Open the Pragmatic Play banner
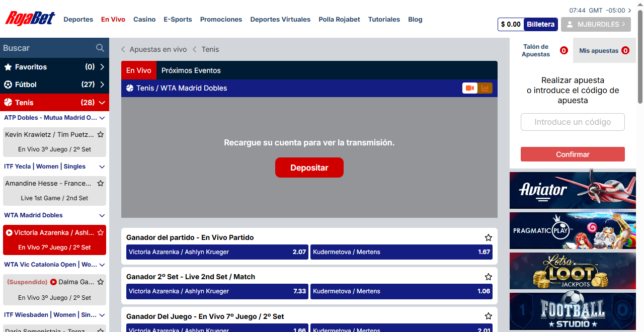This screenshot has height=332, width=644. (573, 230)
